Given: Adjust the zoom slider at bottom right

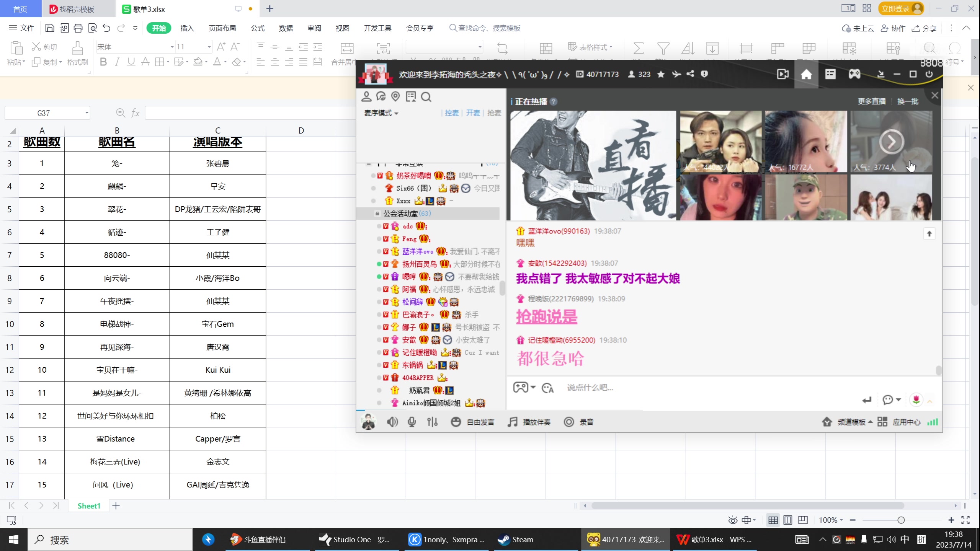Looking at the screenshot, I should [x=902, y=520].
